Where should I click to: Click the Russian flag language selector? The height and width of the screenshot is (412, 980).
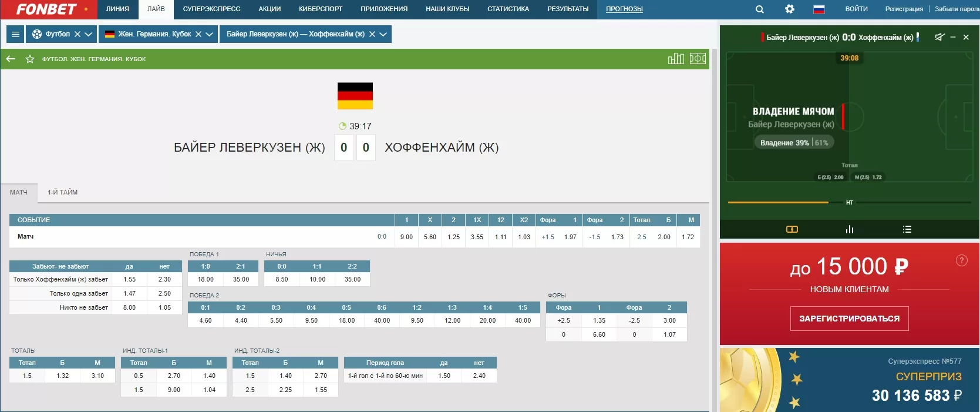(x=819, y=9)
